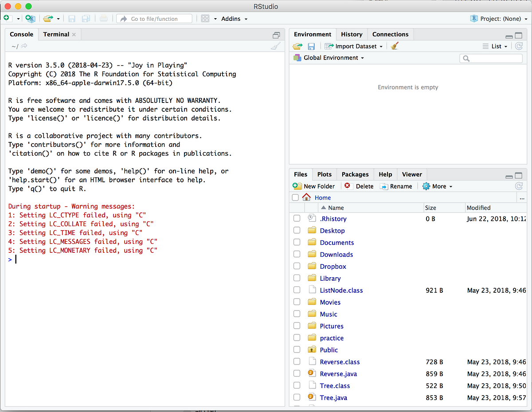Viewport: 532px width, 412px height.
Task: Load workspace via Environment folder icon
Action: [x=297, y=46]
